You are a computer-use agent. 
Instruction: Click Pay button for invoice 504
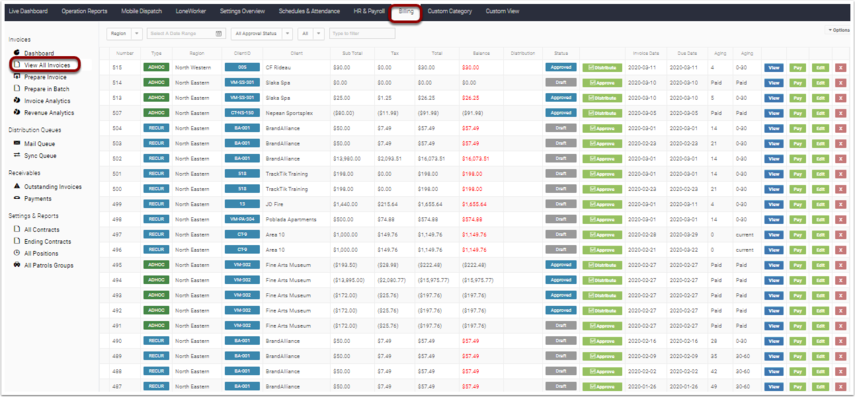(797, 128)
